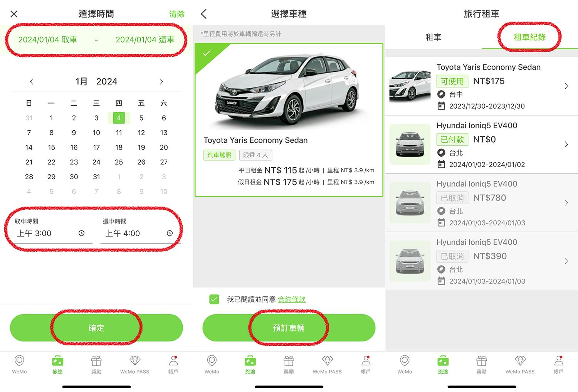This screenshot has height=392, width=578.
Task: Tap the 獎勵 gift icon in the left panel
Action: tap(96, 361)
